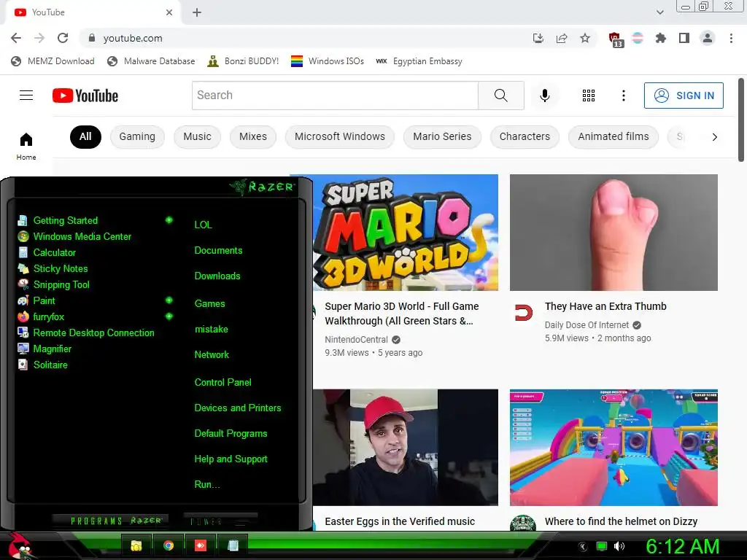Image resolution: width=747 pixels, height=560 pixels.
Task: Go back with the browser back arrow
Action: pos(16,38)
